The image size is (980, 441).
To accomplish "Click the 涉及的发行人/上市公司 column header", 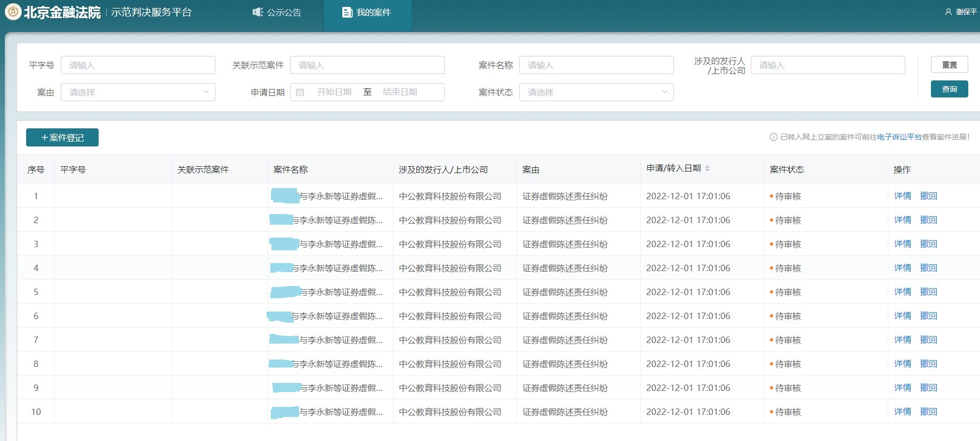I will 444,169.
